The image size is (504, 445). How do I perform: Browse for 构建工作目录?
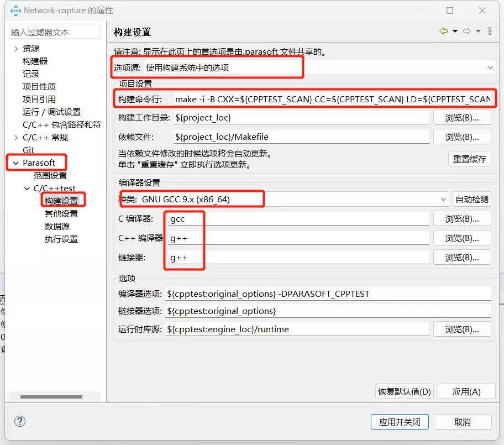[462, 118]
